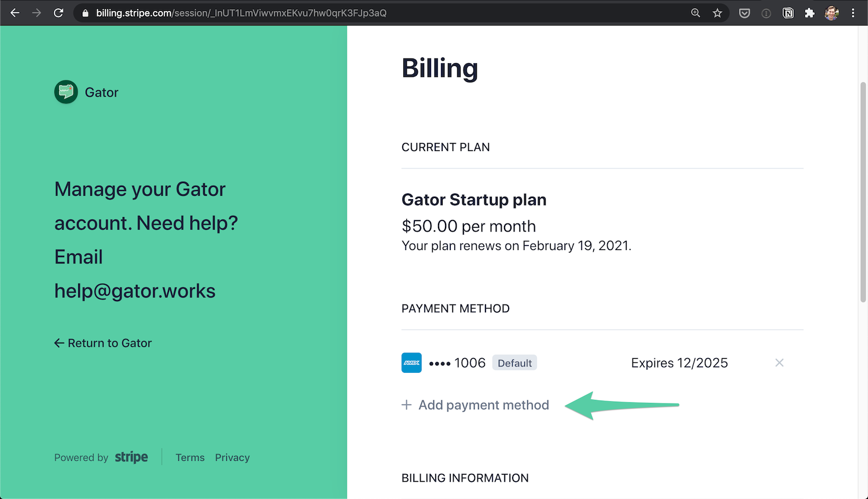
Task: Click the Pocket extension icon
Action: tap(745, 13)
